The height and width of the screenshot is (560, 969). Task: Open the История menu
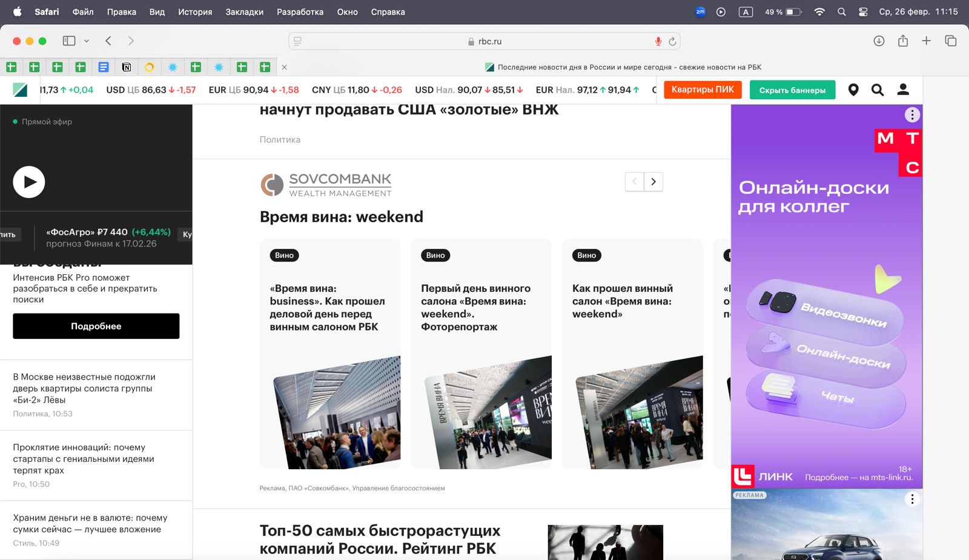[195, 12]
